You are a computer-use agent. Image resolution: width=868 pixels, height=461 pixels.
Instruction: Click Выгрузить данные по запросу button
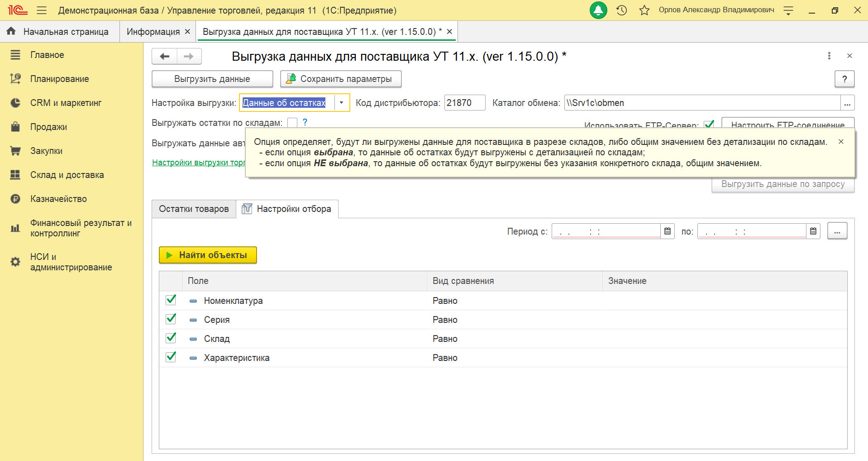coord(783,184)
